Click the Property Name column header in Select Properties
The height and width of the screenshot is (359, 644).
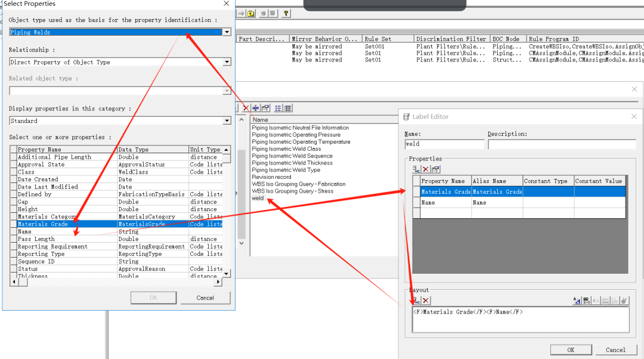[67, 150]
